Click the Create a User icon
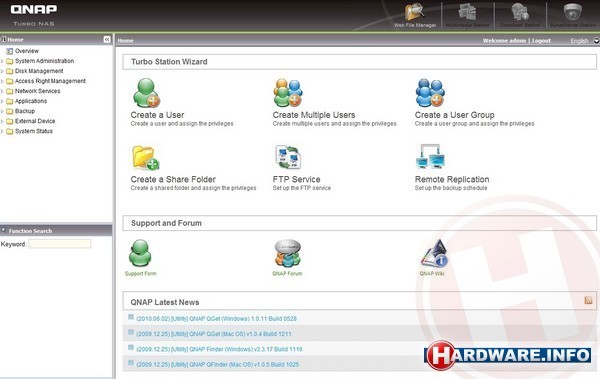This screenshot has height=379, width=600. 146,93
